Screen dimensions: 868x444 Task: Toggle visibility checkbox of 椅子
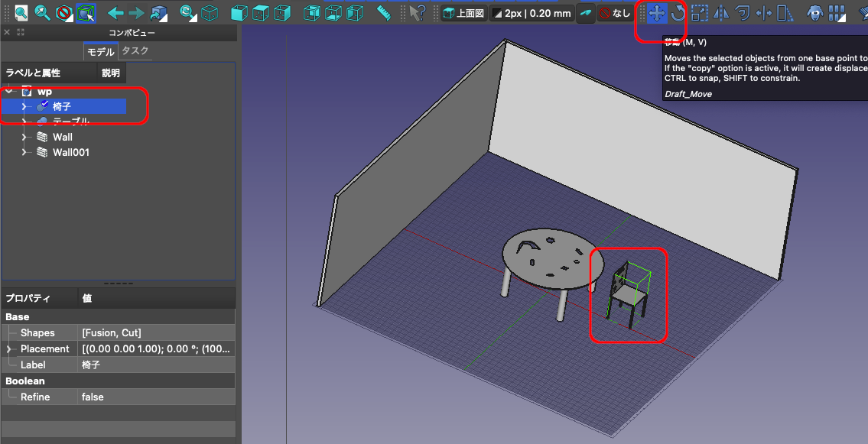(44, 106)
